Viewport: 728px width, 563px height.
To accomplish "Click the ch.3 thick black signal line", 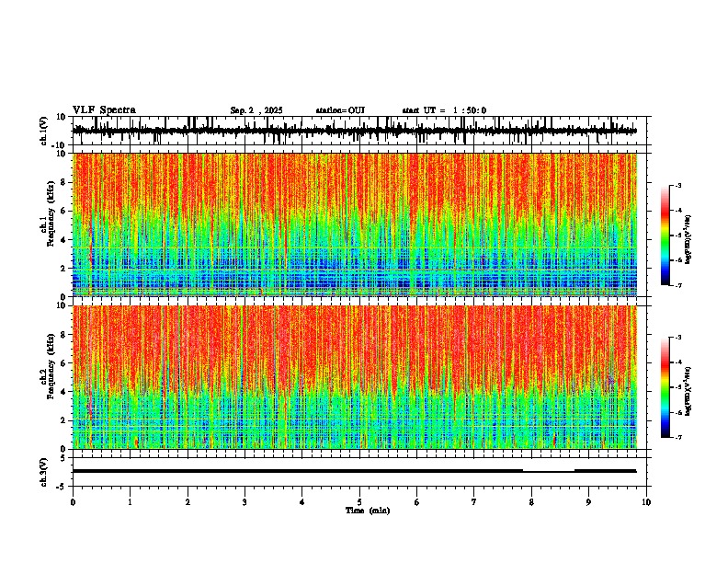I will [x=354, y=471].
